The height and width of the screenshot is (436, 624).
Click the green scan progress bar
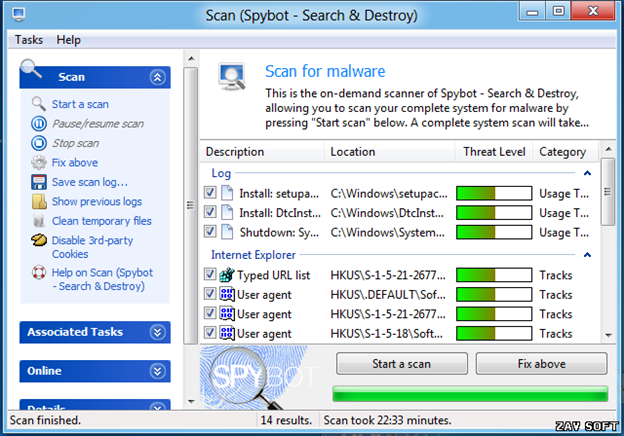[x=470, y=393]
